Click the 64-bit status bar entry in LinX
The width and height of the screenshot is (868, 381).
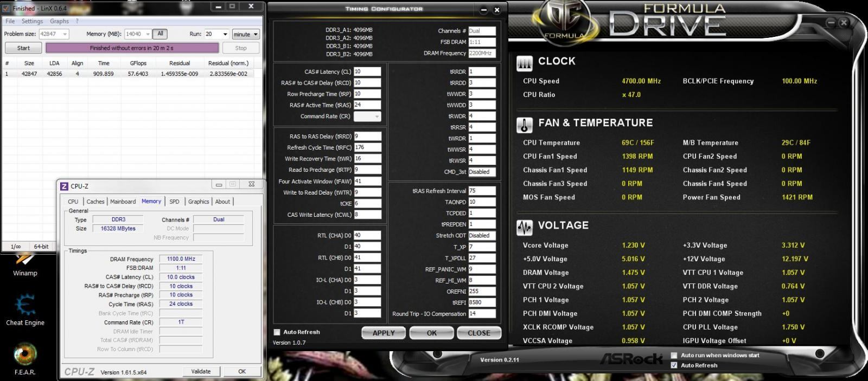coord(41,247)
